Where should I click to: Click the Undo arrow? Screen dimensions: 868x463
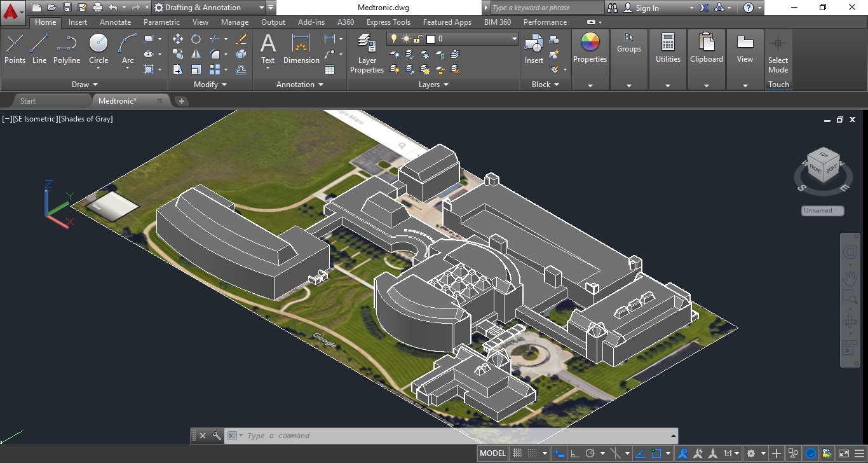[x=113, y=8]
